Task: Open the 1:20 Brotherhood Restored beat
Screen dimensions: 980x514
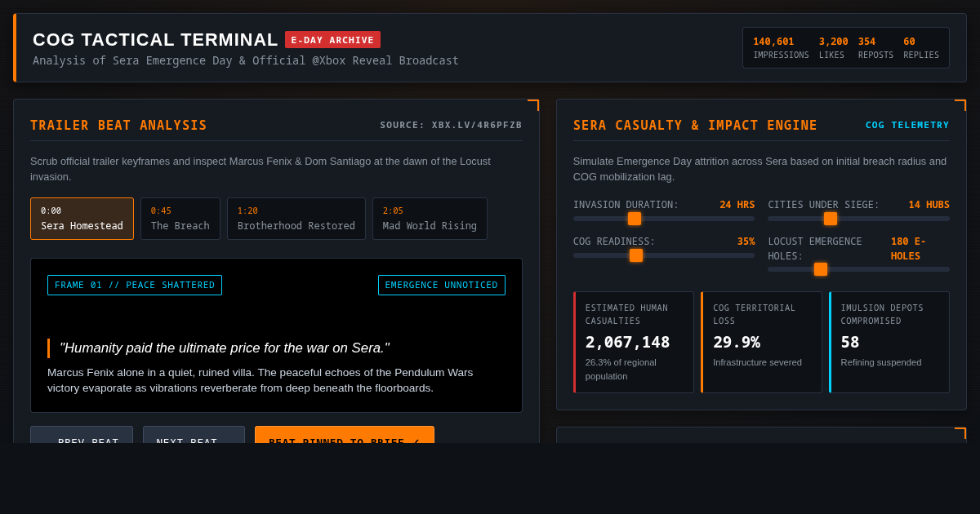Action: click(x=296, y=219)
